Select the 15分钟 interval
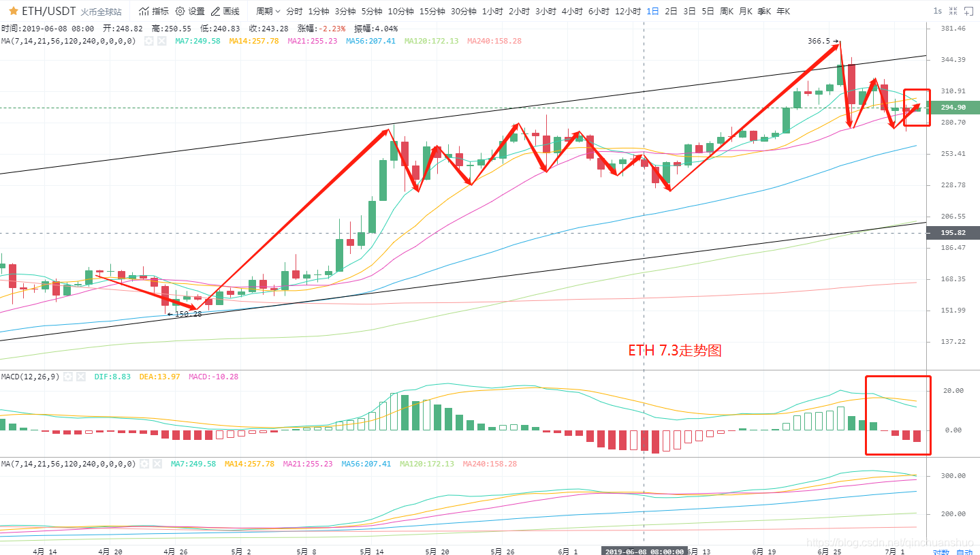 click(432, 11)
